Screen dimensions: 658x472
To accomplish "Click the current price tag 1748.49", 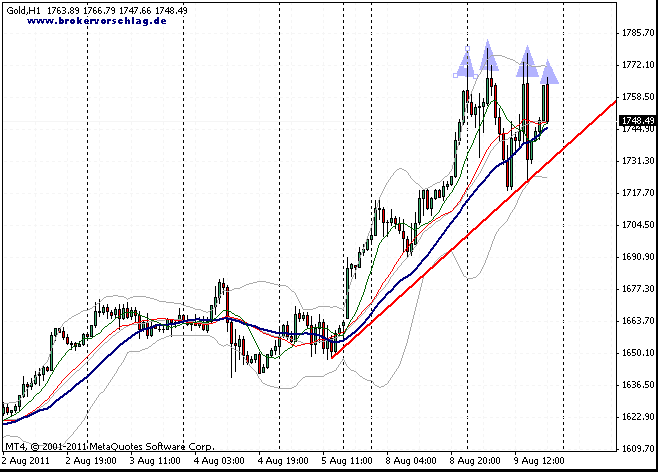I will pos(638,121).
